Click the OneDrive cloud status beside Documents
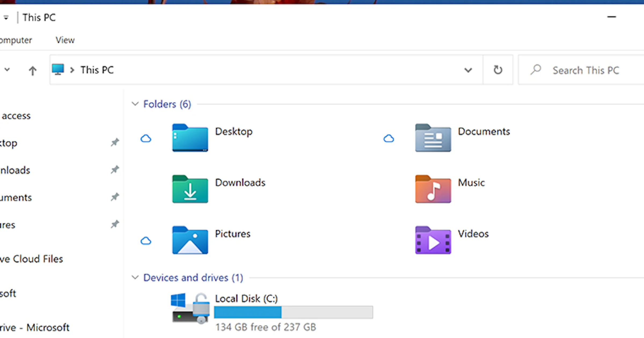Image resolution: width=644 pixels, height=338 pixels. pos(389,138)
